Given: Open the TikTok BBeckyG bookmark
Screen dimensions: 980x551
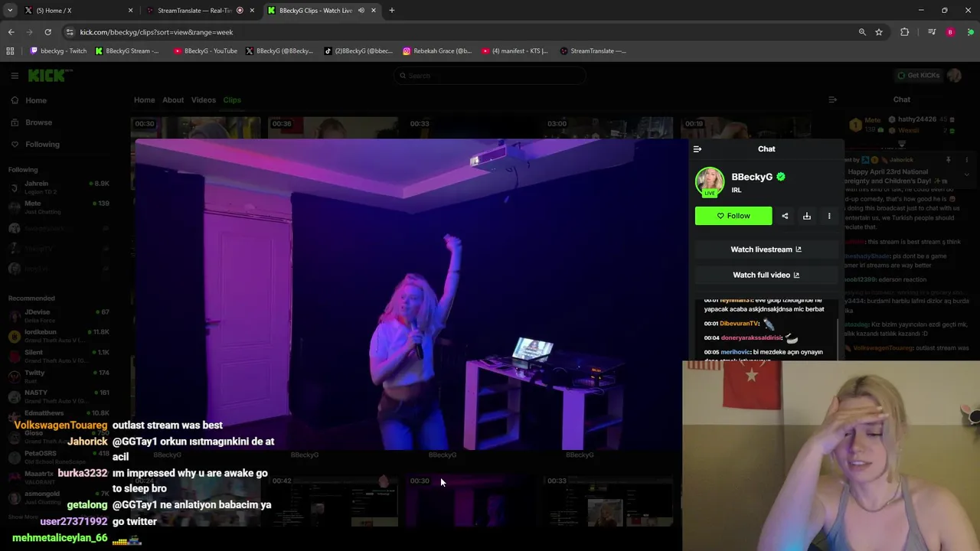Looking at the screenshot, I should 358,51.
